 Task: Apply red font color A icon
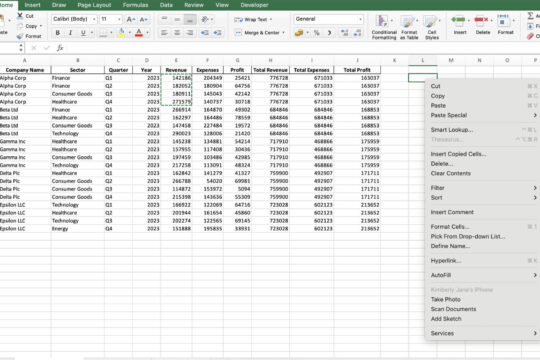tap(139, 33)
